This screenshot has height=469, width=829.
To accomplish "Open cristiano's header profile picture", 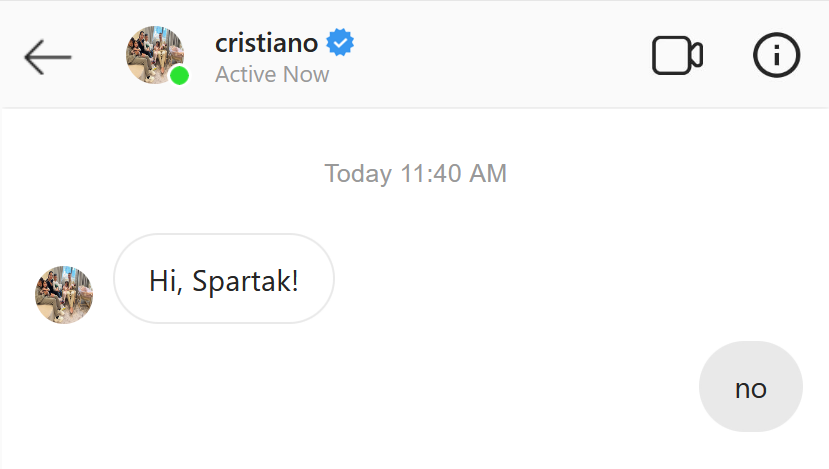I will (x=153, y=54).
